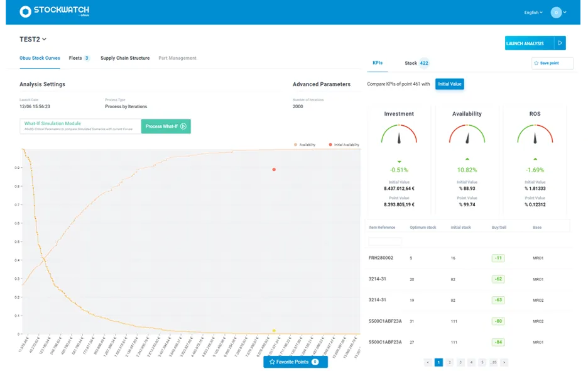Go to the previous table page arrow
This screenshot has width=588, height=371.
428,362
